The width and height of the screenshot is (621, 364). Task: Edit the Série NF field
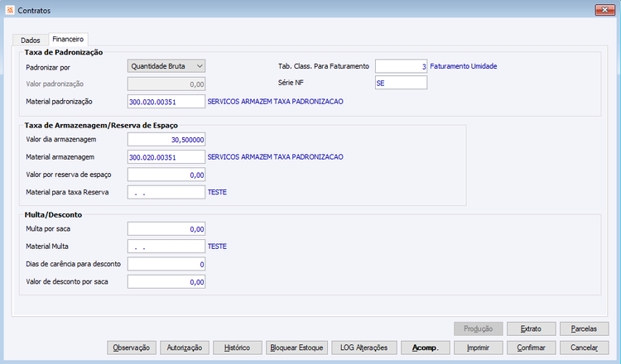(402, 83)
